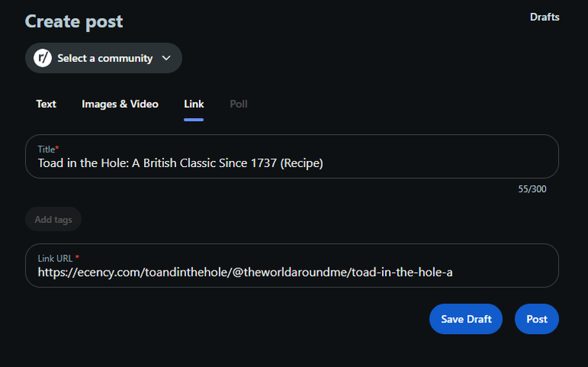Open the Drafts link

(544, 18)
